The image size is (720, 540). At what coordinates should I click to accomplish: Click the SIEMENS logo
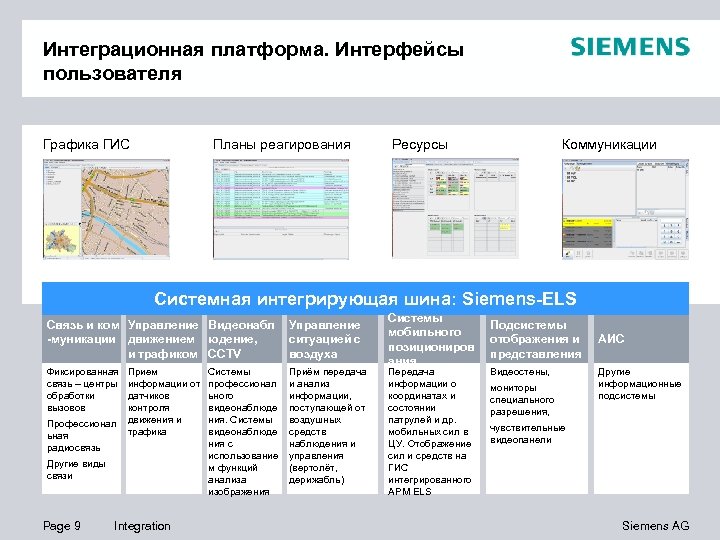[630, 47]
